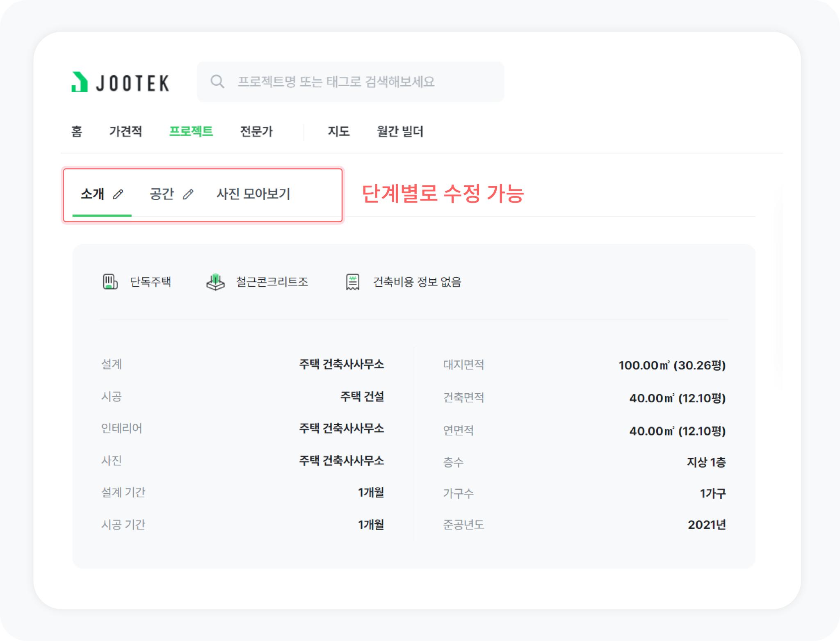Open the 월간 빌더 menu item

400,132
